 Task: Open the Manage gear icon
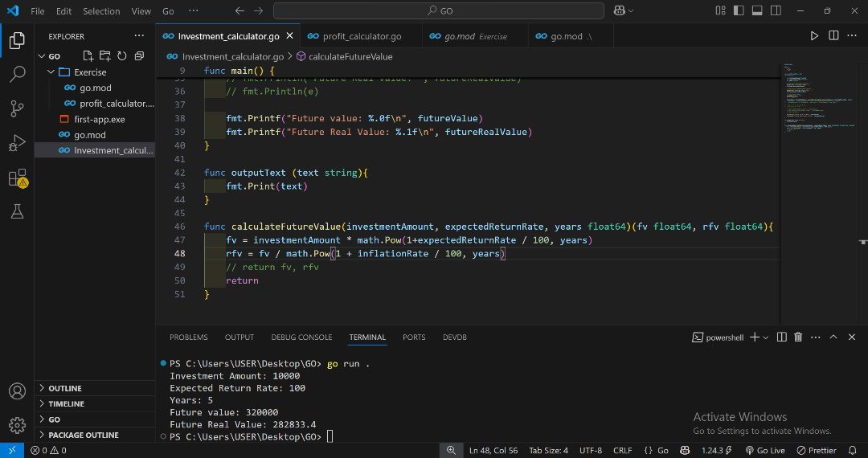click(17, 425)
